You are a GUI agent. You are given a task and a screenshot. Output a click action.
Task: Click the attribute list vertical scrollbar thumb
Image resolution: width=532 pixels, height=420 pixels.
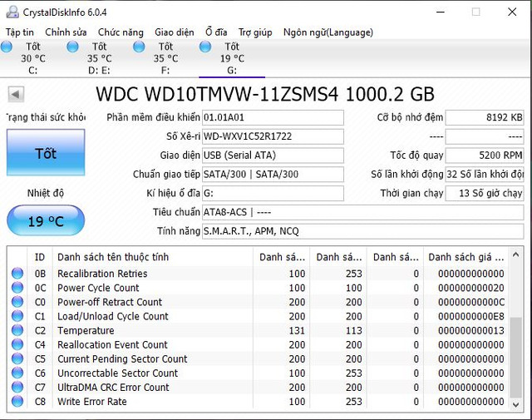[515, 357]
